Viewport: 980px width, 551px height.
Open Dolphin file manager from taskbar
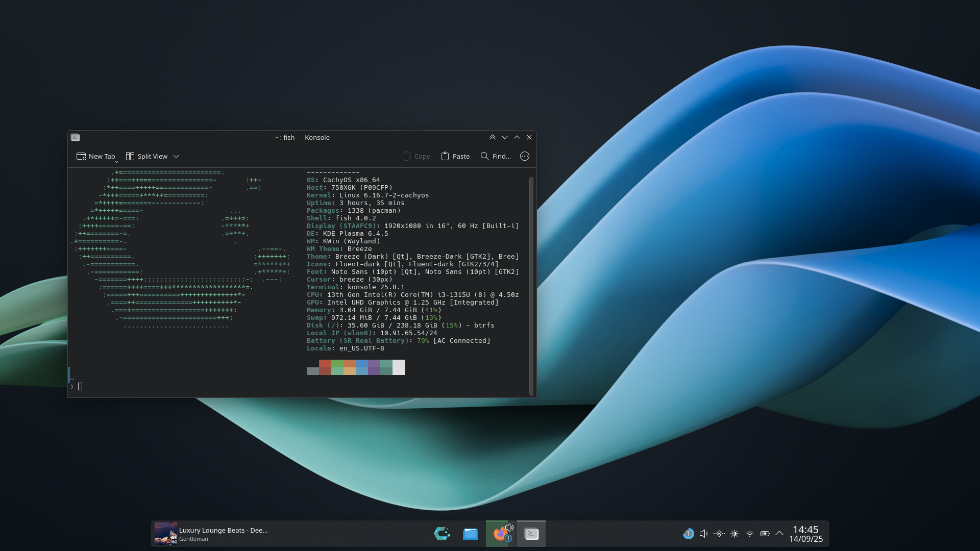471,534
